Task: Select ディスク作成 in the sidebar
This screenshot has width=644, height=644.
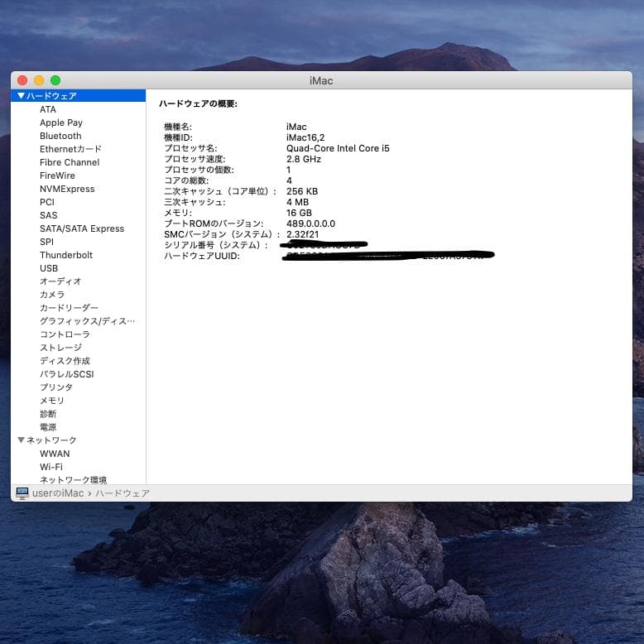Action: 65,361
